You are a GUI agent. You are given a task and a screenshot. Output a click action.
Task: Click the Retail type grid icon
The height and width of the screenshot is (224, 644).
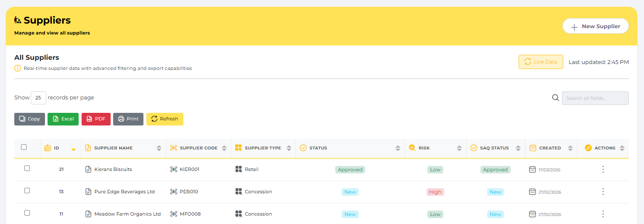coord(239,169)
